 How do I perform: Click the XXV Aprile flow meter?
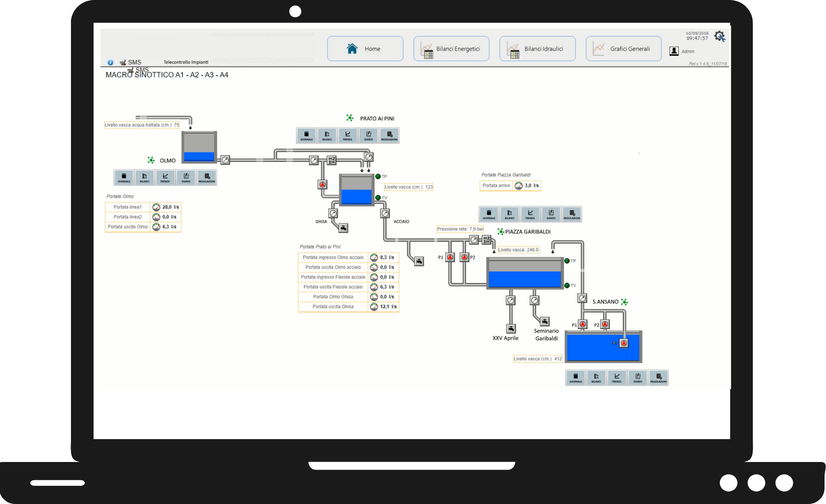point(511,301)
